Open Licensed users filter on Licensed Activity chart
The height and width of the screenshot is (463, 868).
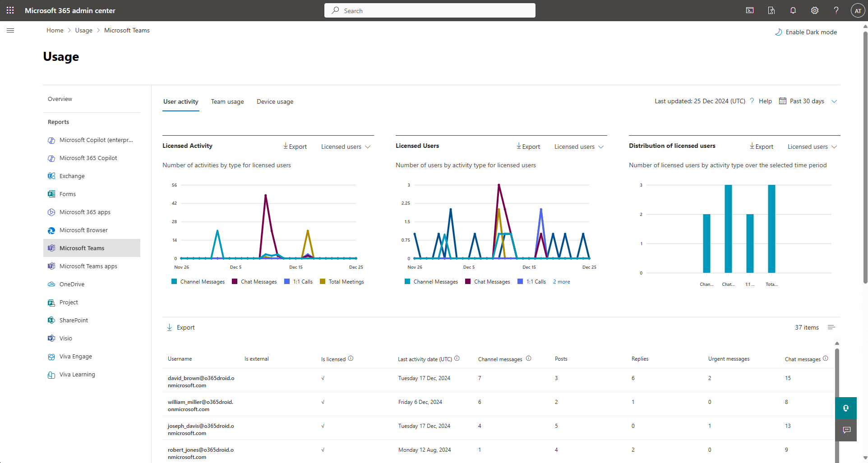click(x=345, y=147)
